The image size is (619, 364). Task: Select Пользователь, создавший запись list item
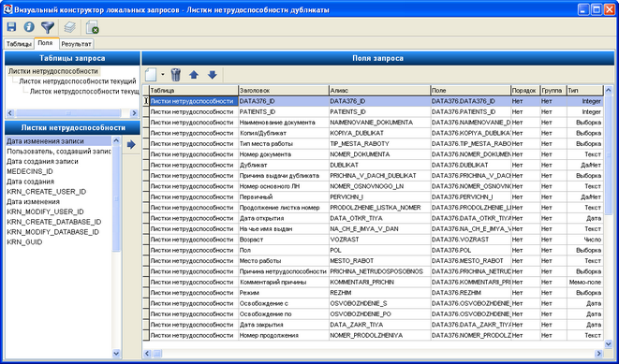coord(59,151)
